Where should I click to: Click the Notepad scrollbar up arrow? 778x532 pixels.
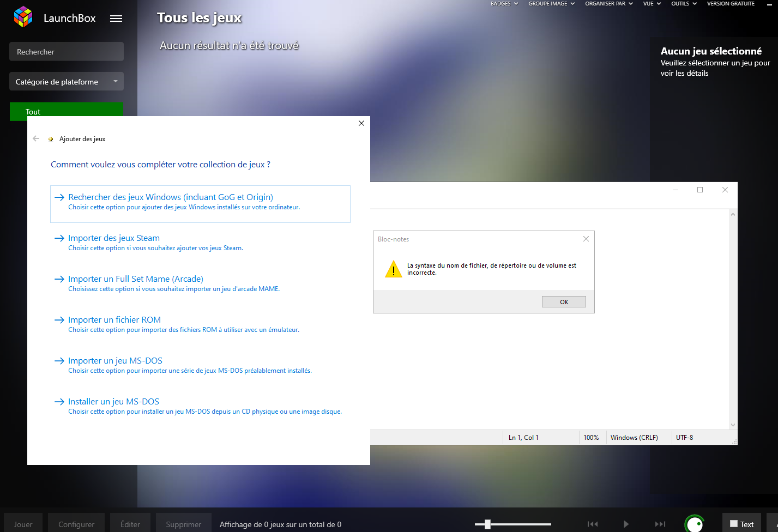coord(733,215)
